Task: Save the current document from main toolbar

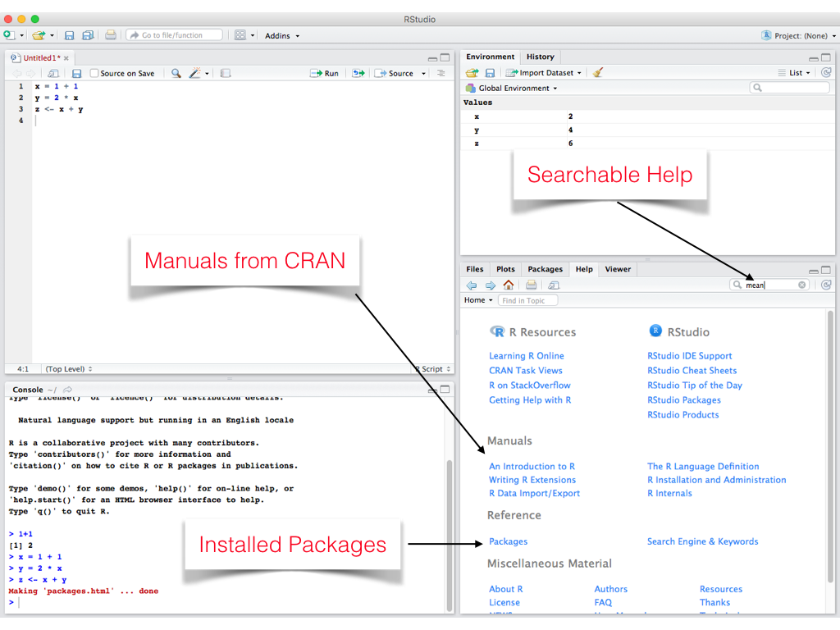Action: click(69, 35)
